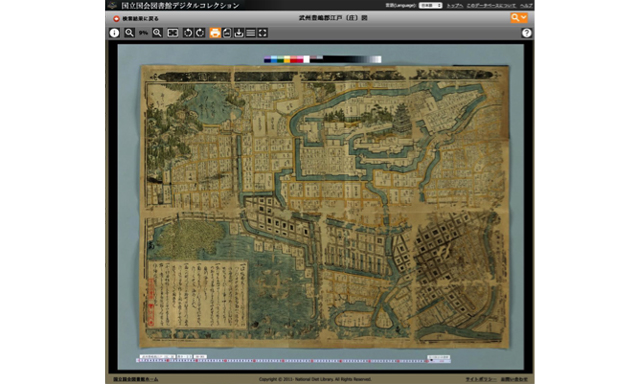Open the ヘルプ link in header
Viewport: 640px width, 384px height.
click(x=526, y=6)
